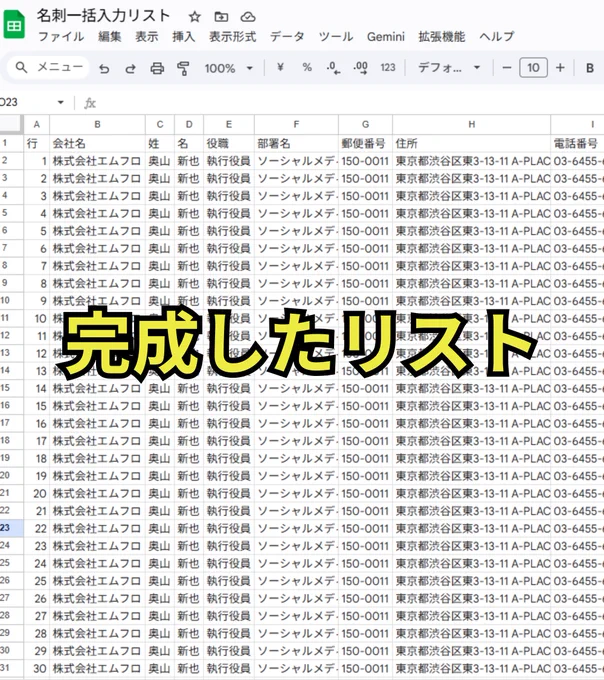Open the ツール menu
This screenshot has width=604, height=680.
tap(336, 37)
